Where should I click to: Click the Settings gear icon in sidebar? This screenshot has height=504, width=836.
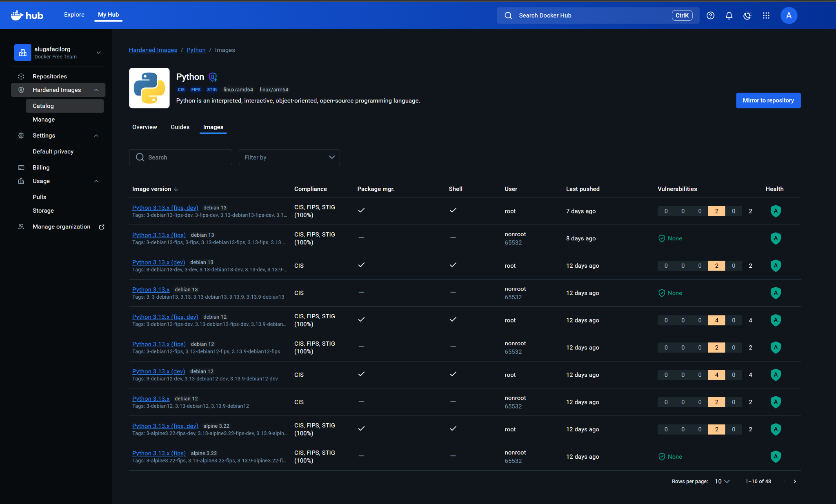[21, 135]
